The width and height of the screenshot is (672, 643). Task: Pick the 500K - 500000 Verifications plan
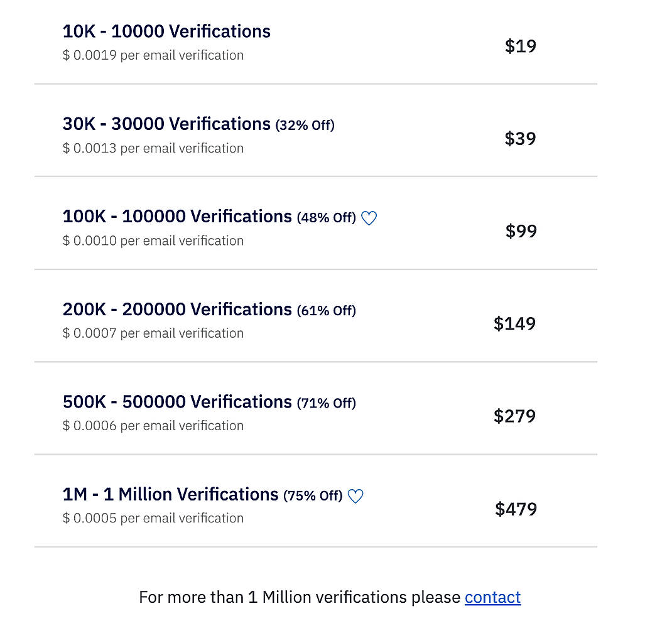coord(176,401)
